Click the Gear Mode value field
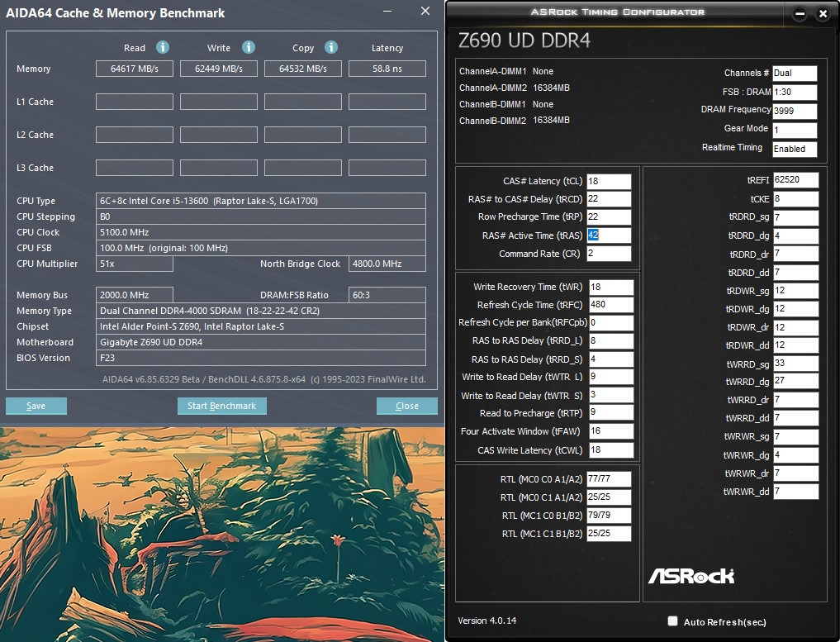This screenshot has width=840, height=642. [795, 130]
